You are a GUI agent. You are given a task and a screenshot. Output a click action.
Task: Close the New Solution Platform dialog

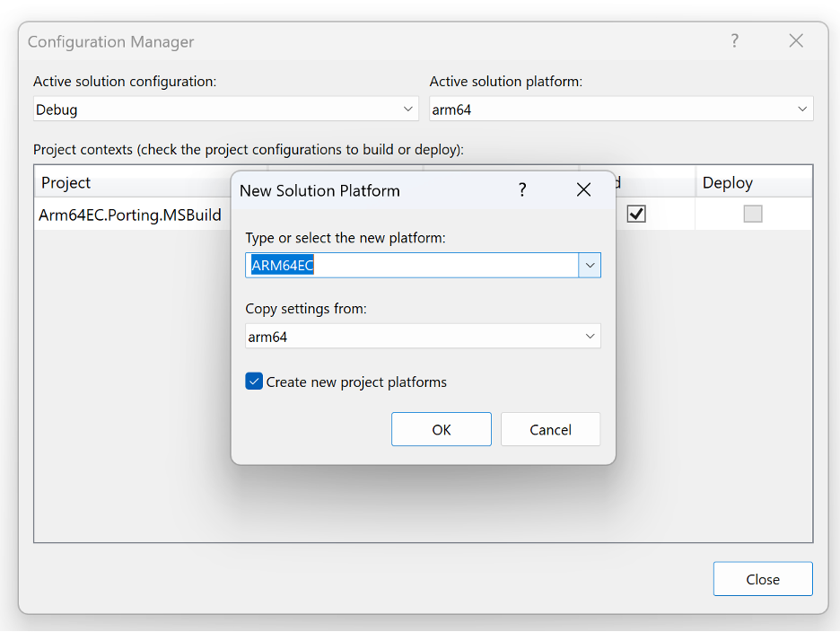coord(583,189)
